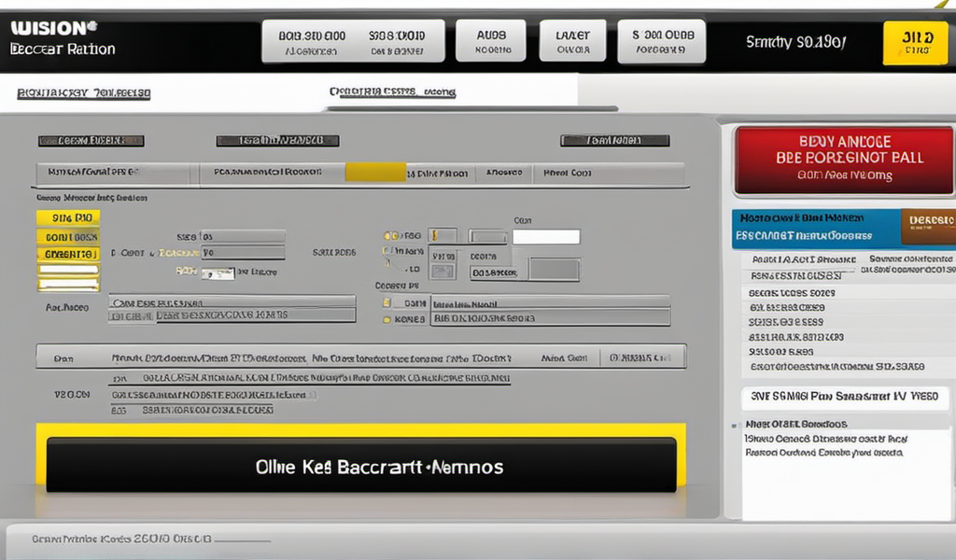Viewport: 956px width, 560px height.
Task: Click the dark label at the upper right of the gray panel
Action: [614, 141]
